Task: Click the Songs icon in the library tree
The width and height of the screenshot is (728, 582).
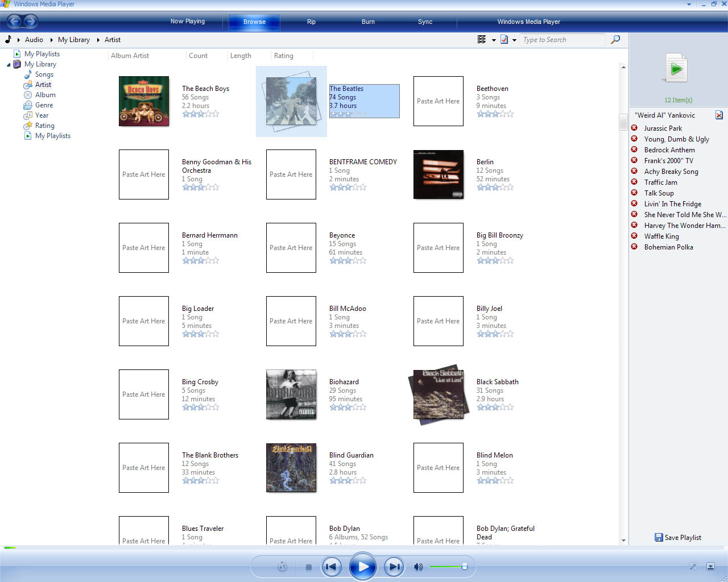Action: tap(28, 74)
